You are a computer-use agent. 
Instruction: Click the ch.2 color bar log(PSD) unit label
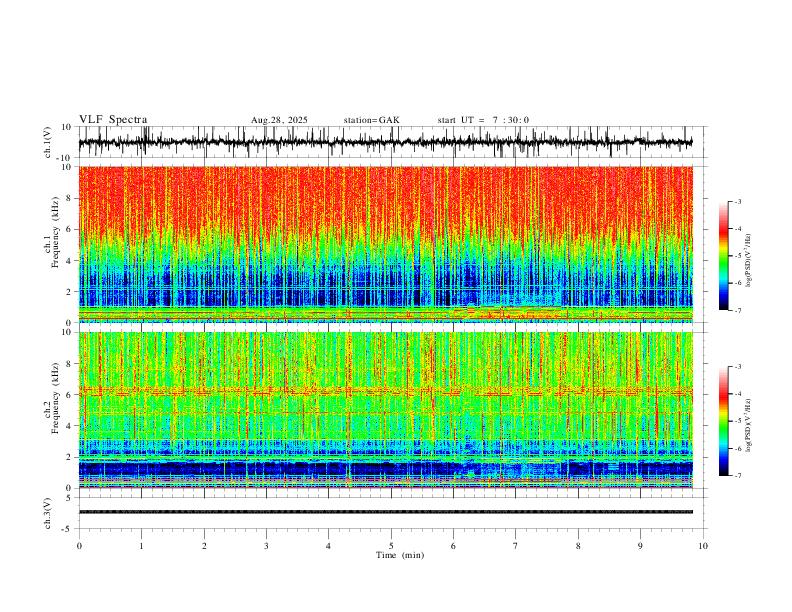click(749, 425)
